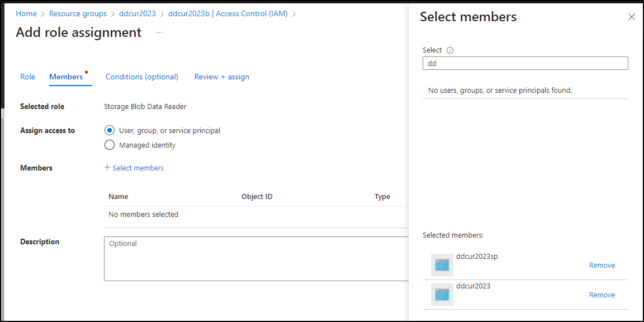Focus the Select search box containing dd
This screenshot has height=322, width=644.
pos(525,63)
